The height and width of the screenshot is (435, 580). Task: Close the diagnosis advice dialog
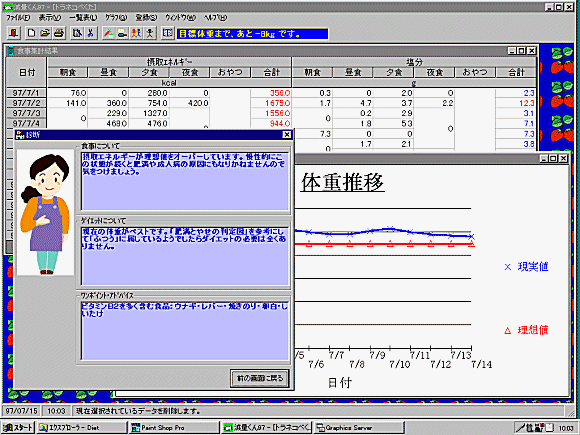[x=287, y=135]
